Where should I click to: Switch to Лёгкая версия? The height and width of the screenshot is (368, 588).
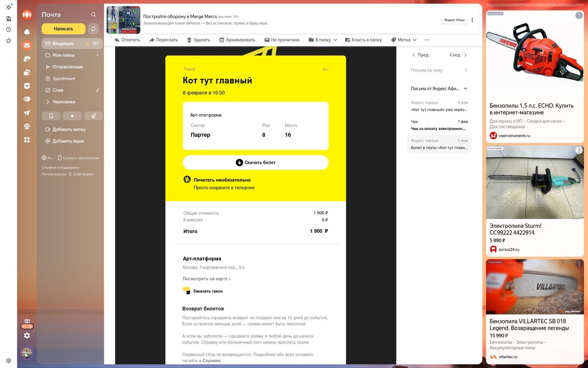(54, 174)
